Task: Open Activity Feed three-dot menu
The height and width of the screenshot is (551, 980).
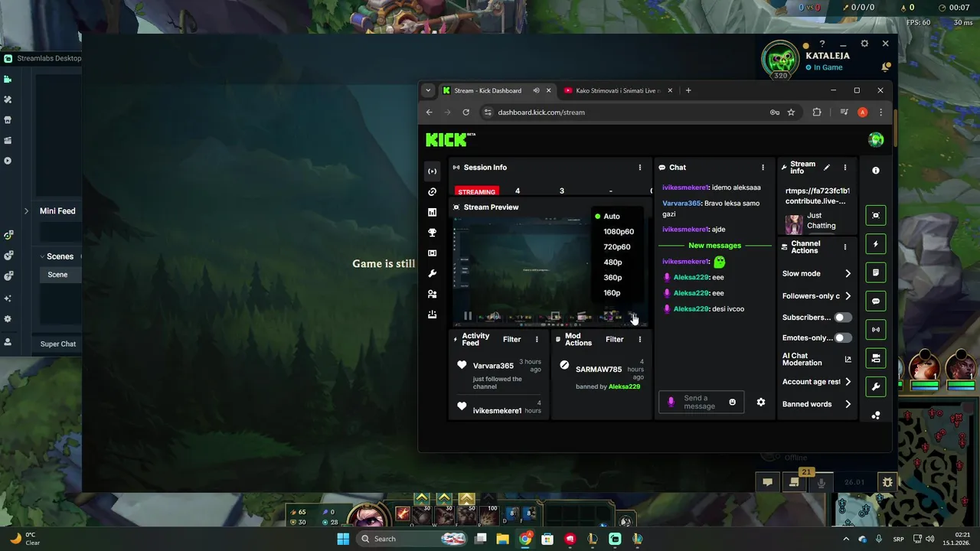Action: click(537, 339)
